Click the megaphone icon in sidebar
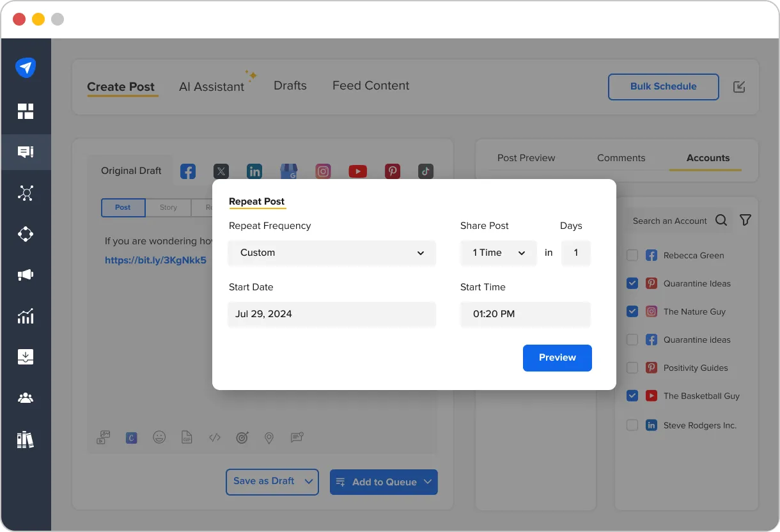Image resolution: width=780 pixels, height=532 pixels. (26, 275)
